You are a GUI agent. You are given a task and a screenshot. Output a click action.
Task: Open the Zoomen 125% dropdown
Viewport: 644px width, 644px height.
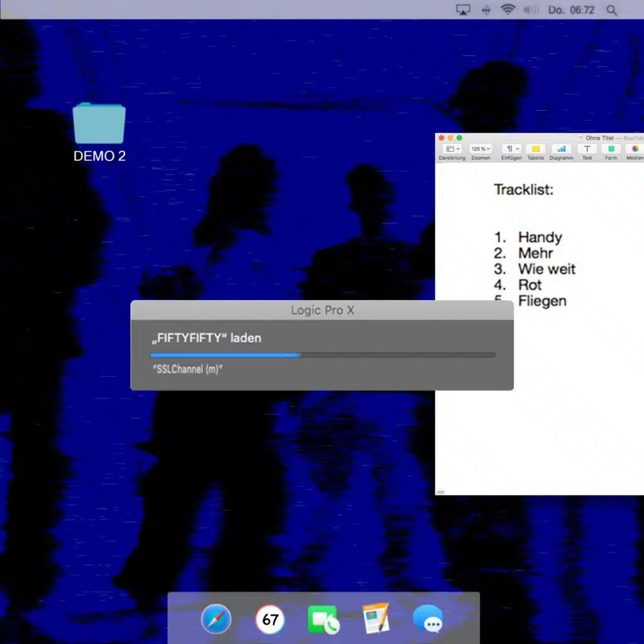480,149
